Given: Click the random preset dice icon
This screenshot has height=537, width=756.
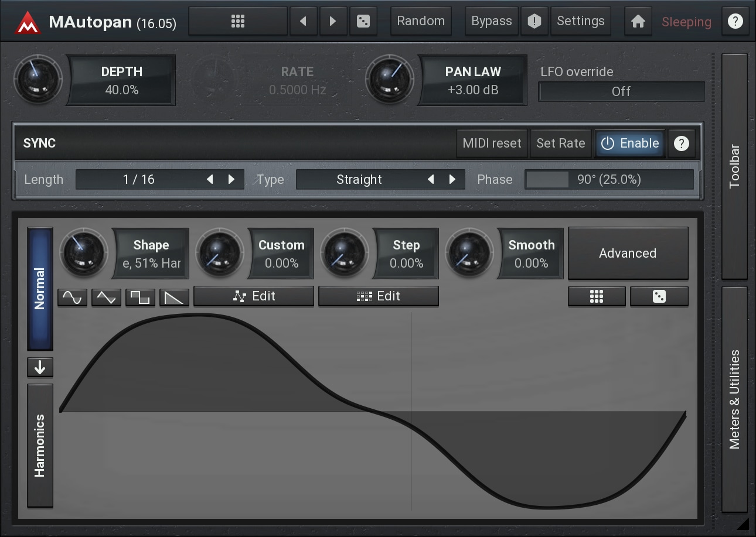Looking at the screenshot, I should [x=363, y=22].
